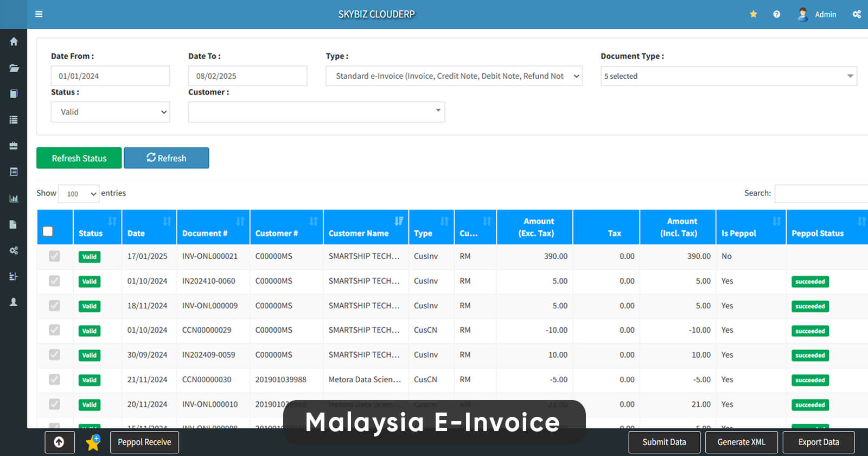868x456 pixels.
Task: Open the help question mark icon
Action: [x=776, y=14]
